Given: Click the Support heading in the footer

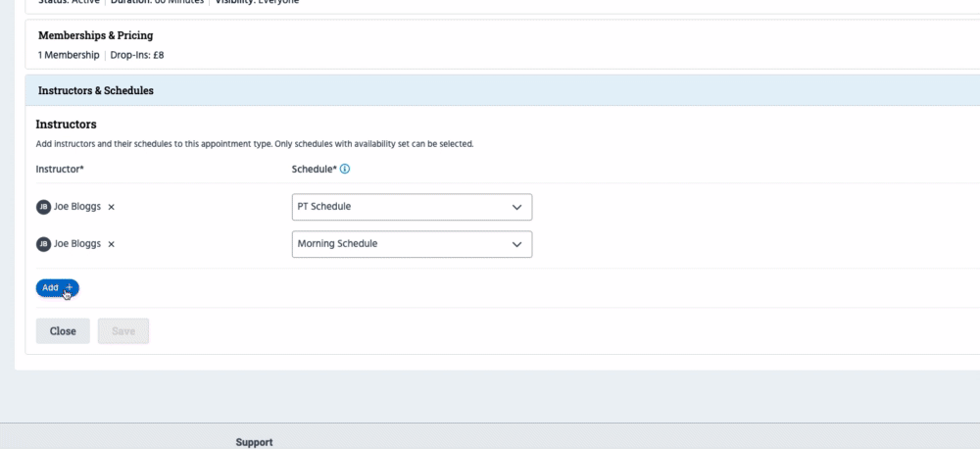Looking at the screenshot, I should click(254, 442).
